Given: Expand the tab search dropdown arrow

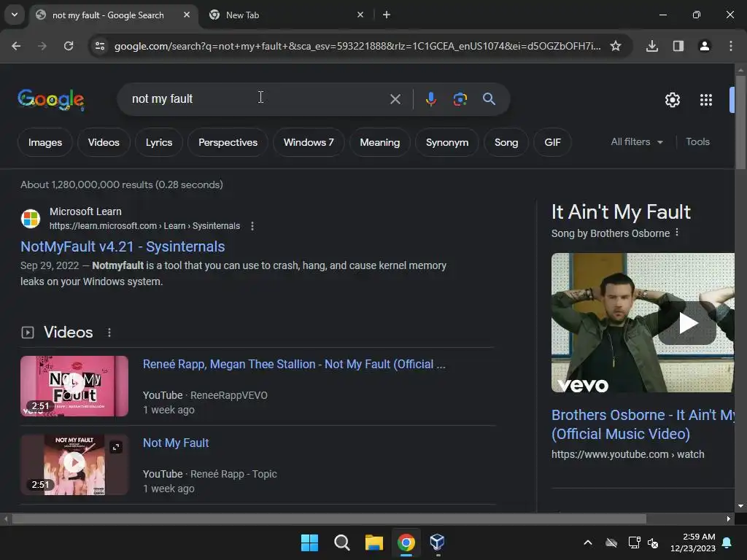Looking at the screenshot, I should pos(15,15).
